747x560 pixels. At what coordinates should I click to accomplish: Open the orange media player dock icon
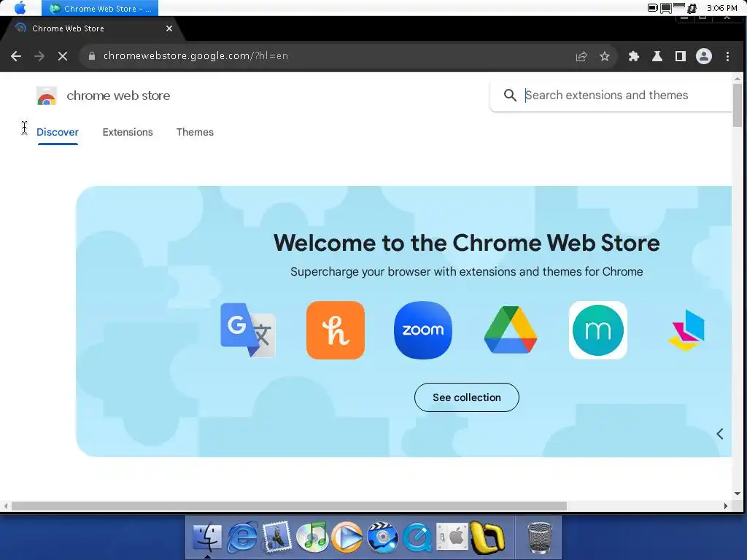pyautogui.click(x=347, y=537)
